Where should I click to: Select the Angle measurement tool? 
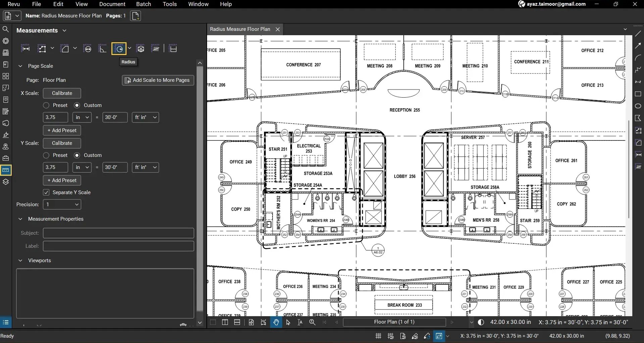point(102,48)
